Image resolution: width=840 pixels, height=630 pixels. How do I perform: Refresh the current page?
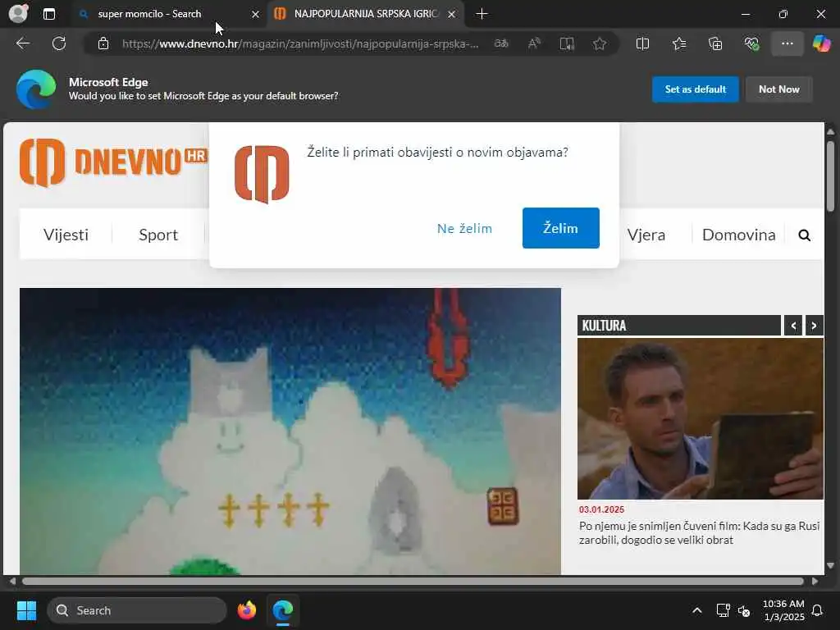pos(59,43)
